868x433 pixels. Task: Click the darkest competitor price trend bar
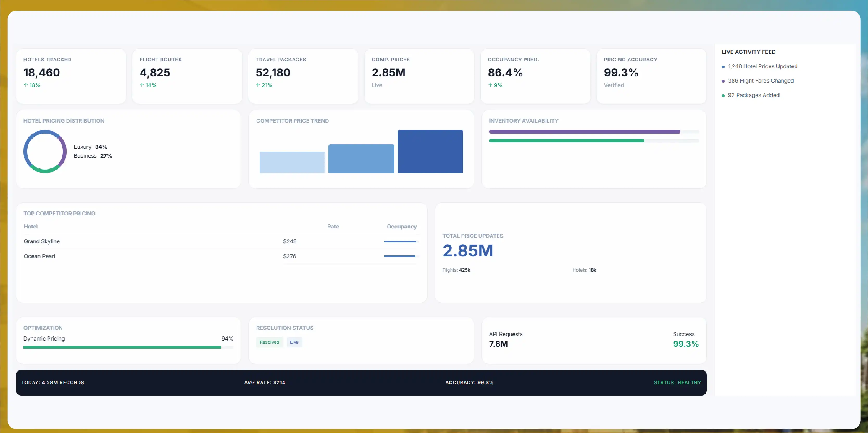coord(430,152)
